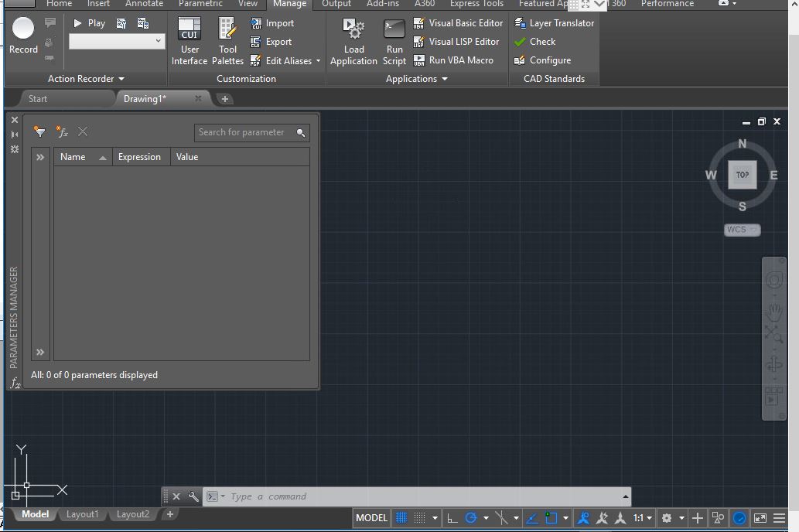The width and height of the screenshot is (799, 532).
Task: Play the recorded action macro
Action: pyautogui.click(x=89, y=23)
